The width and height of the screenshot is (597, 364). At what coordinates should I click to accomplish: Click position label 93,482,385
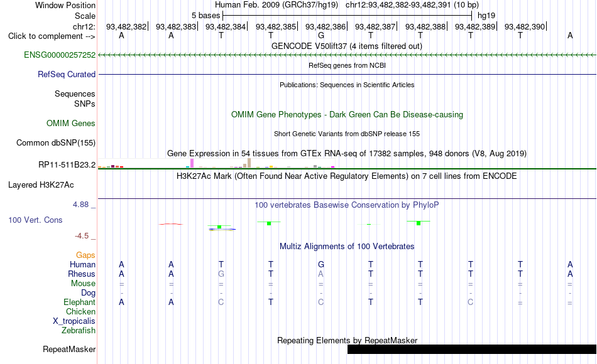pyautogui.click(x=276, y=26)
